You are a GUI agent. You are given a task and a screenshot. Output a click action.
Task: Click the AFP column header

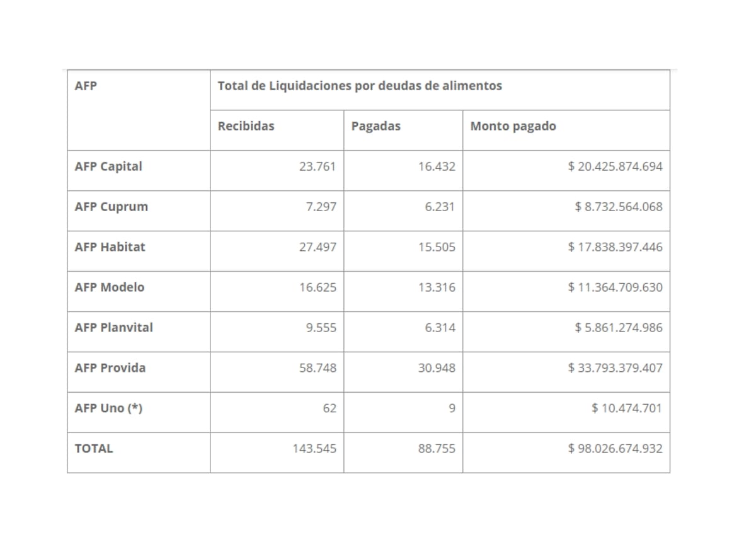click(86, 86)
